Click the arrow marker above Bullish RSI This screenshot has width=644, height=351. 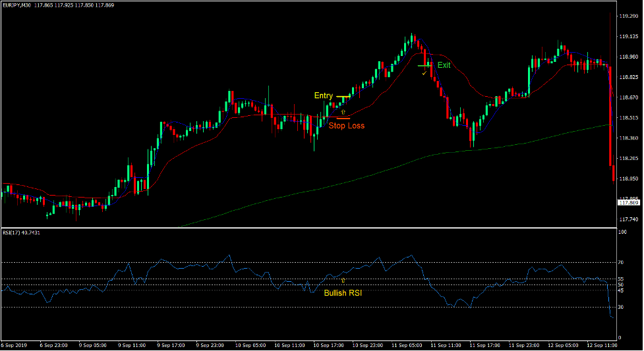(x=343, y=281)
